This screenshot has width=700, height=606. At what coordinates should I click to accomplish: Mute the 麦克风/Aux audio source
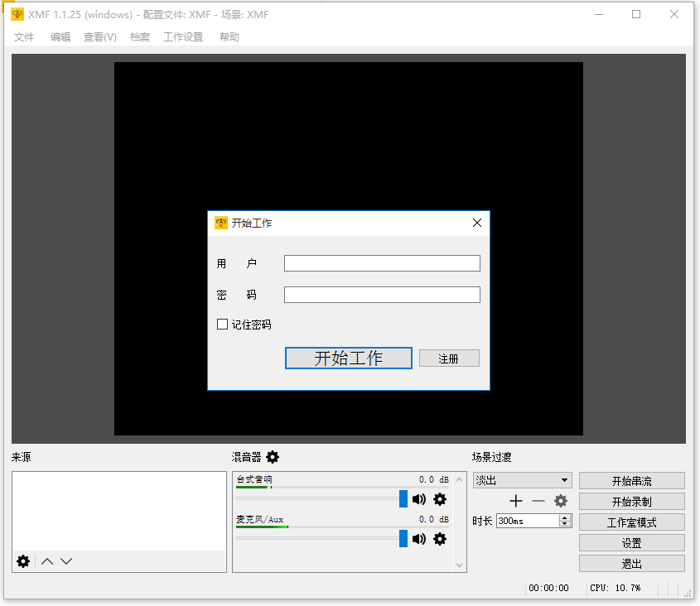(419, 539)
